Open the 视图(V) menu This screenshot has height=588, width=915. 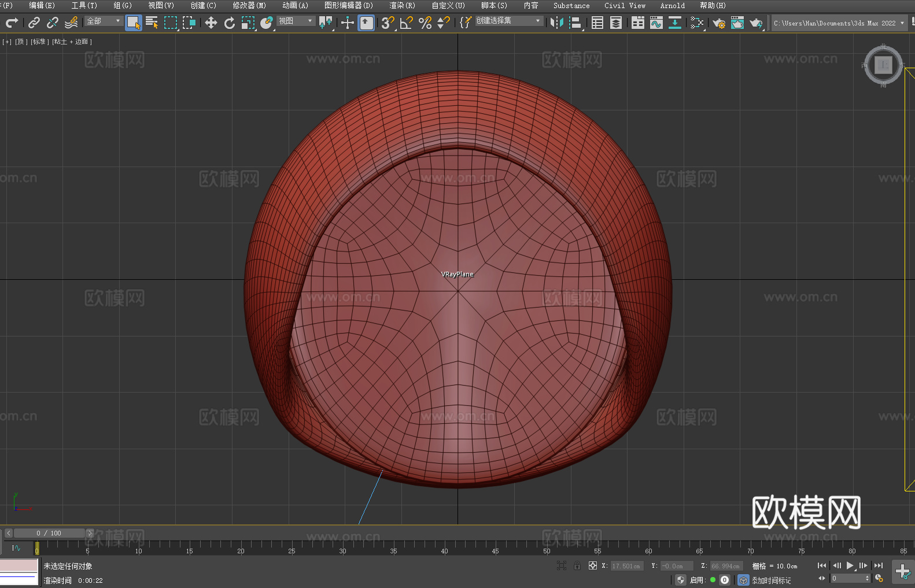point(161,5)
